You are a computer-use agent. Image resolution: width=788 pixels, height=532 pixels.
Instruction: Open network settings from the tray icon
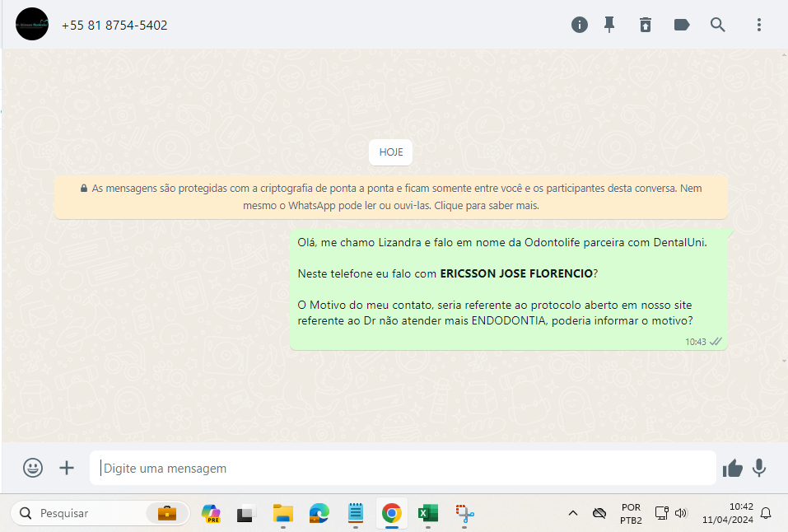(x=661, y=513)
